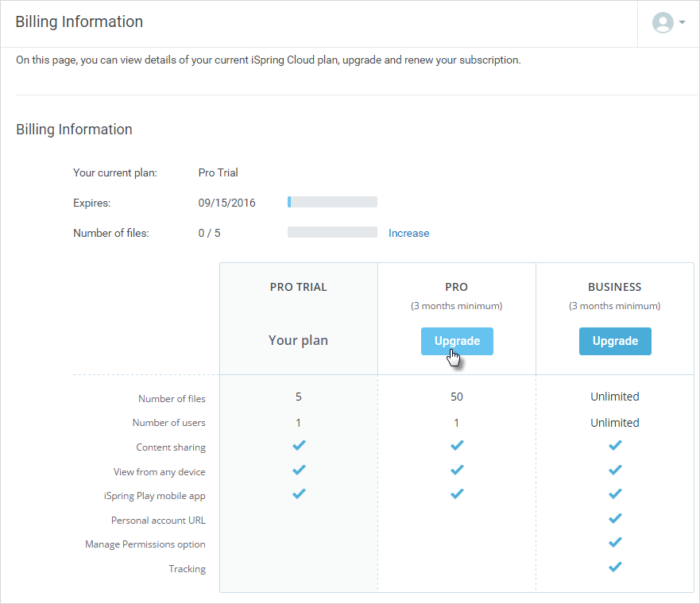
Task: Click the Business Content sharing checkmark
Action: click(615, 445)
